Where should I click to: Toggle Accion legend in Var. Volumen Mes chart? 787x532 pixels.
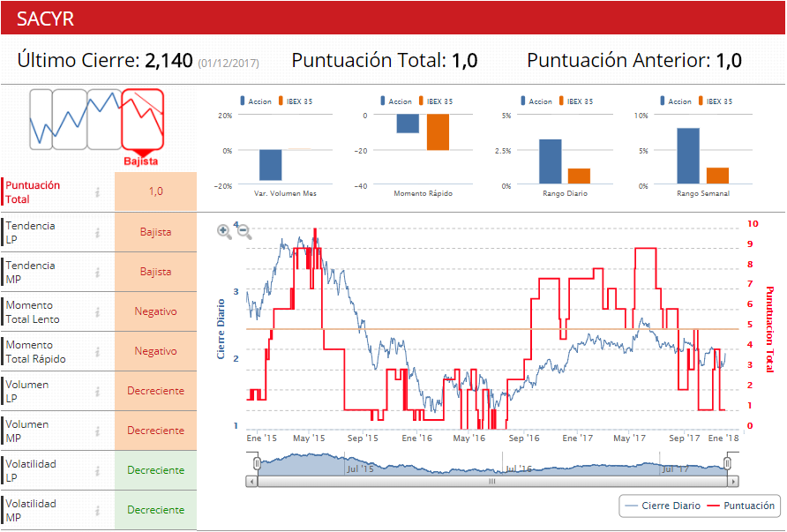(256, 101)
